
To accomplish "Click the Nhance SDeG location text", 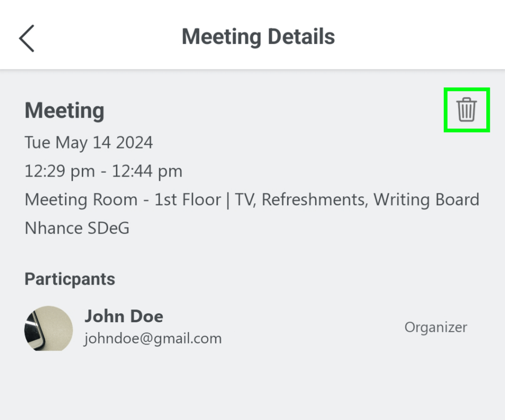I will 77,229.
